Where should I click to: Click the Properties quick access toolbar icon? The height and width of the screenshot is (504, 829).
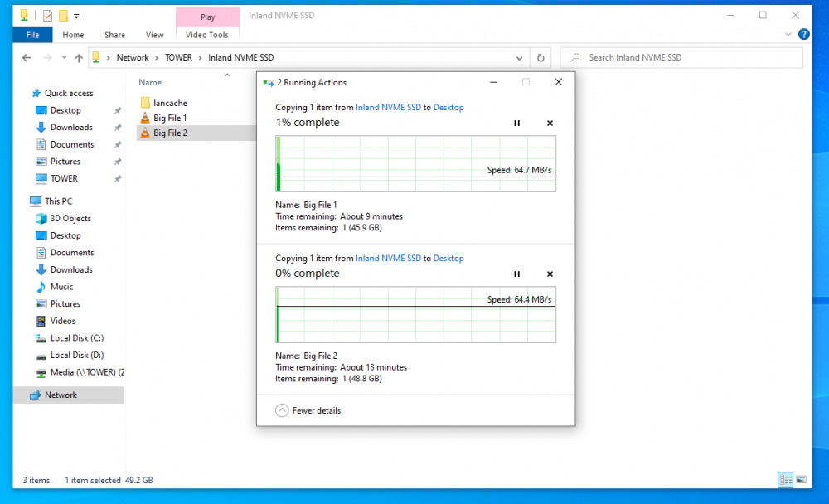point(47,16)
